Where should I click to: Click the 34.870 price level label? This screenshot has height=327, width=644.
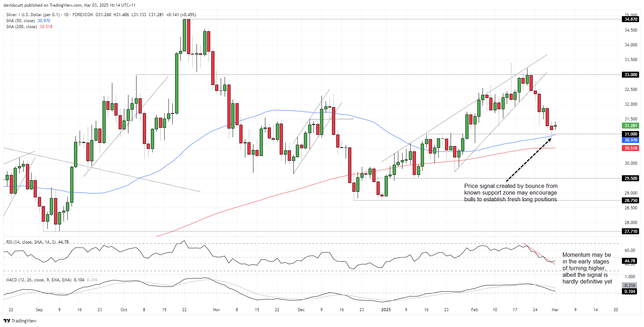pos(631,19)
